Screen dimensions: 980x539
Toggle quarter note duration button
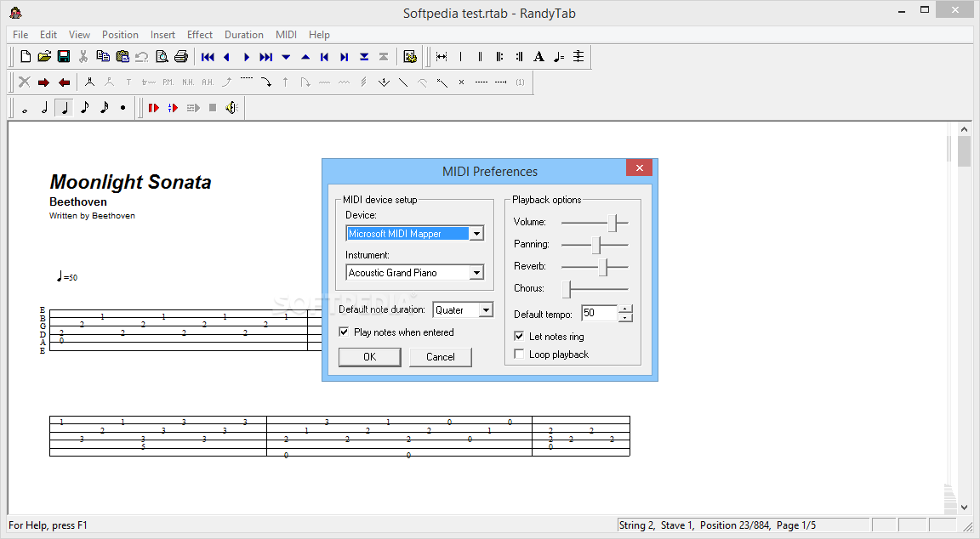coord(65,108)
